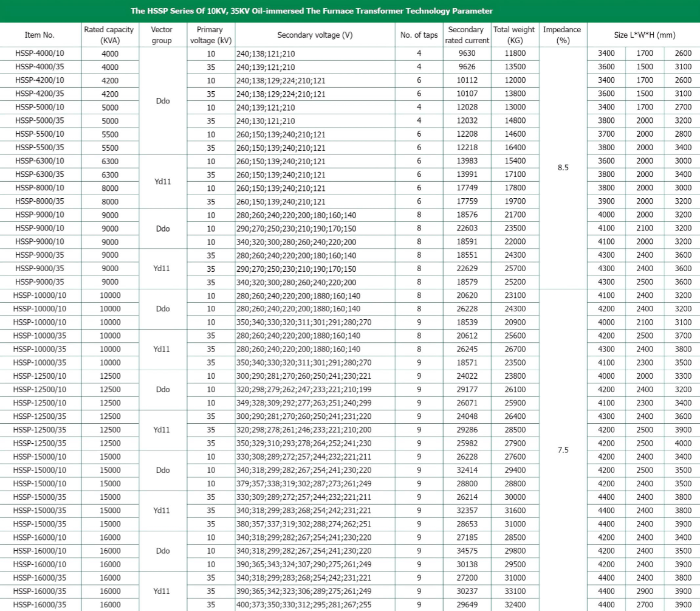Click the table title banner

(350, 11)
